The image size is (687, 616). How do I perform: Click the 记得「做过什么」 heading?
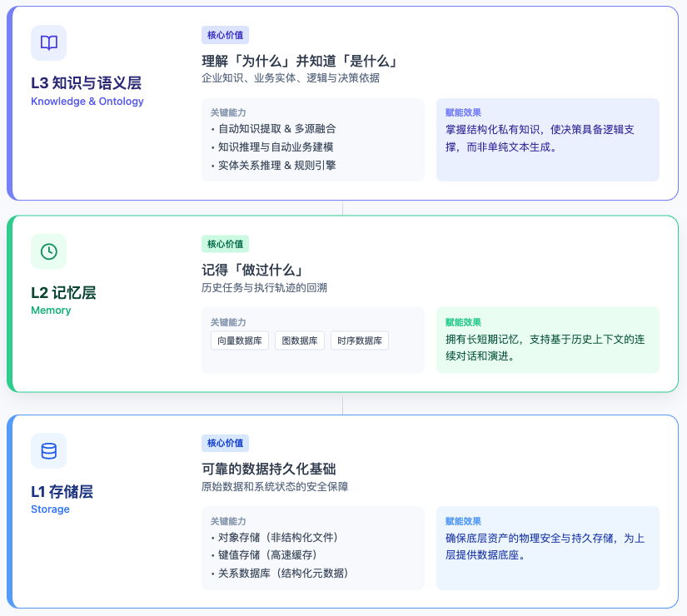tap(251, 271)
